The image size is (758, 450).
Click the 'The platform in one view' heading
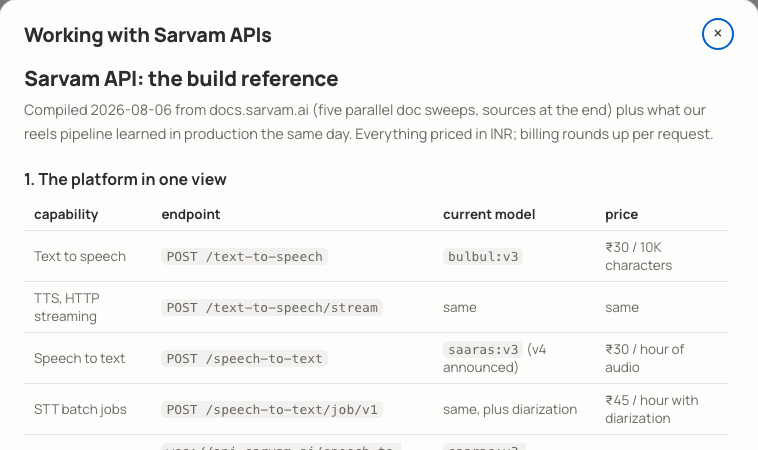(x=125, y=179)
